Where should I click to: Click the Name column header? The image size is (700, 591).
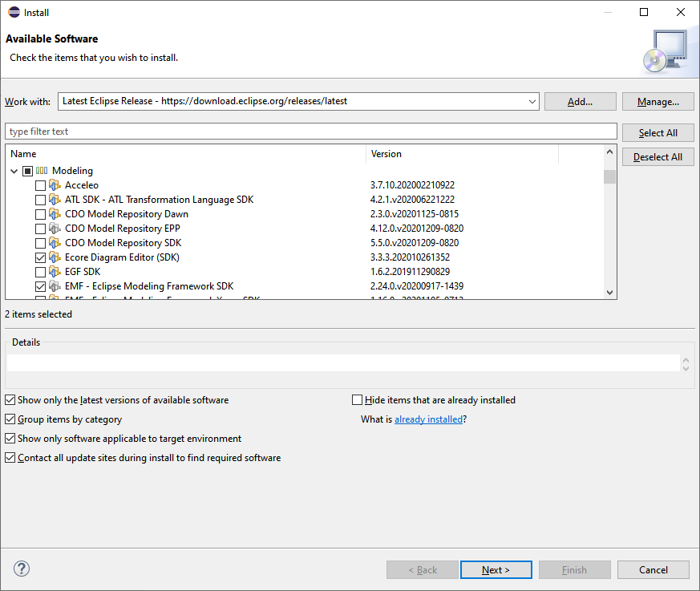186,154
